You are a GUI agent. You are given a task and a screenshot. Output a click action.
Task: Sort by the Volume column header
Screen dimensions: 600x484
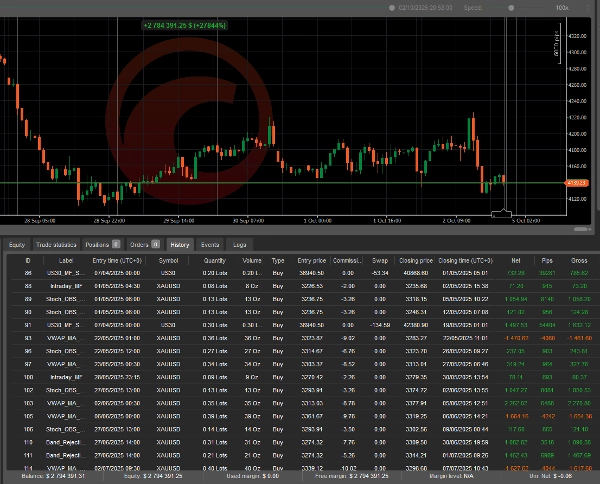(252, 261)
